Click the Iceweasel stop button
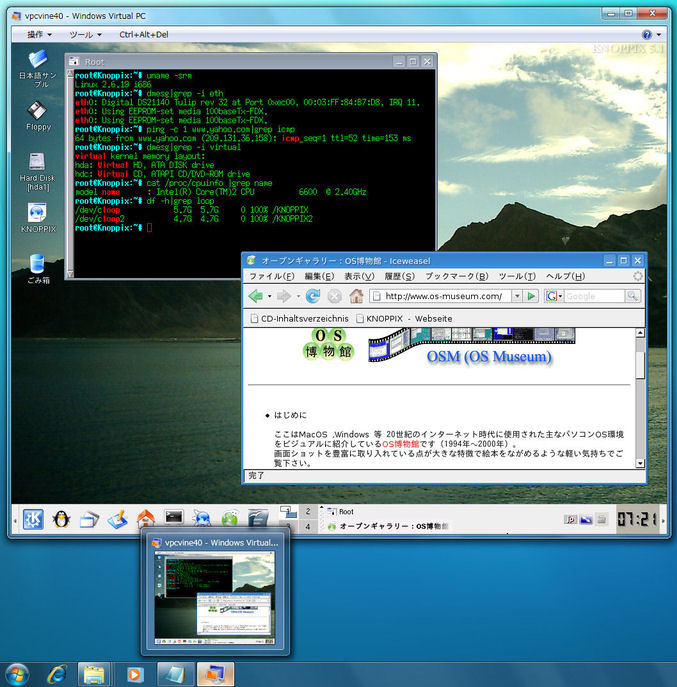The width and height of the screenshot is (677, 687). pyautogui.click(x=334, y=297)
